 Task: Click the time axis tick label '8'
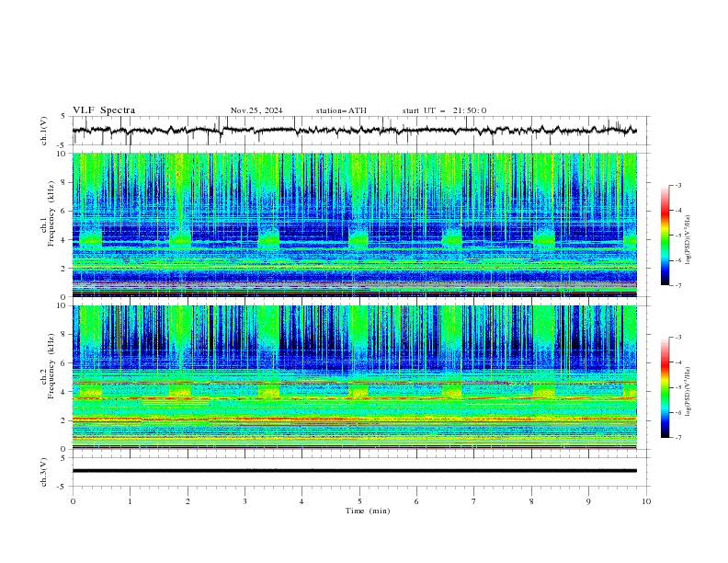531,501
